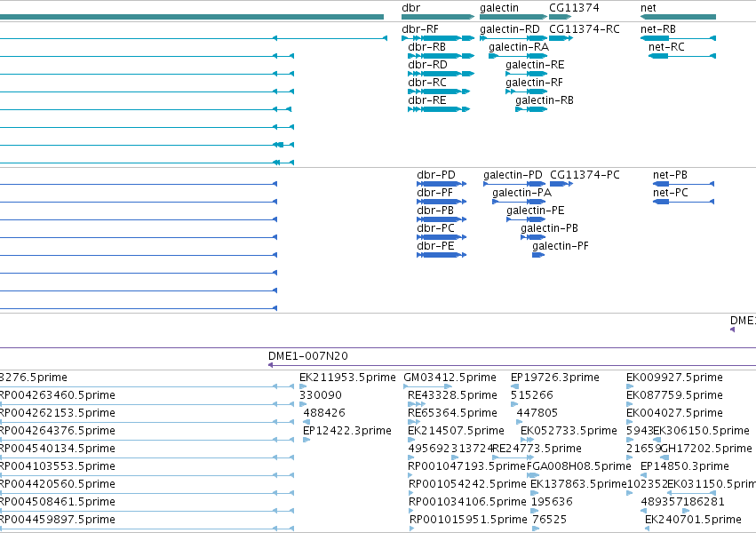Click the RP004540134.5prime label
This screenshot has width=756, height=533.
click(58, 449)
